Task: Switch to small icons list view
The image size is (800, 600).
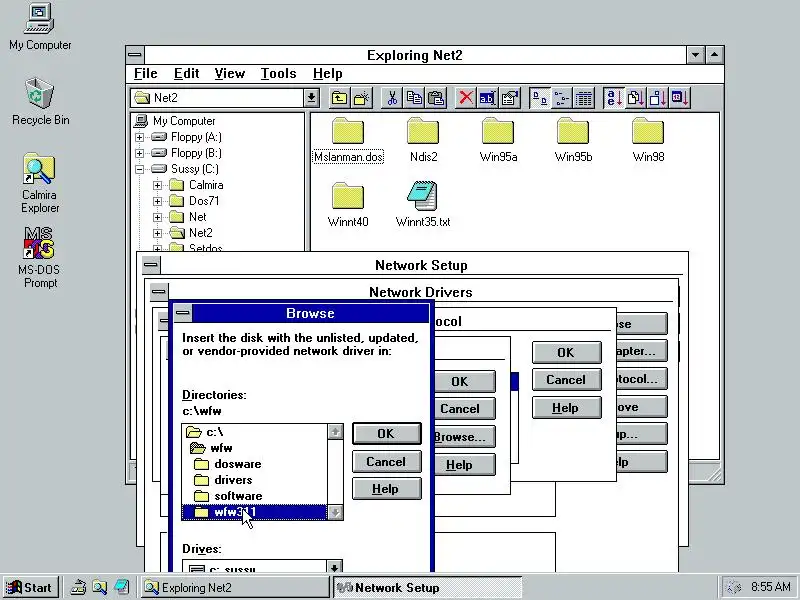Action: coord(561,97)
